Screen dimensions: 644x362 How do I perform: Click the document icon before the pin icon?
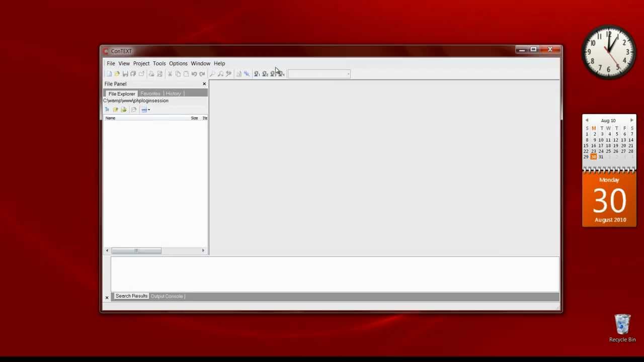(239, 74)
